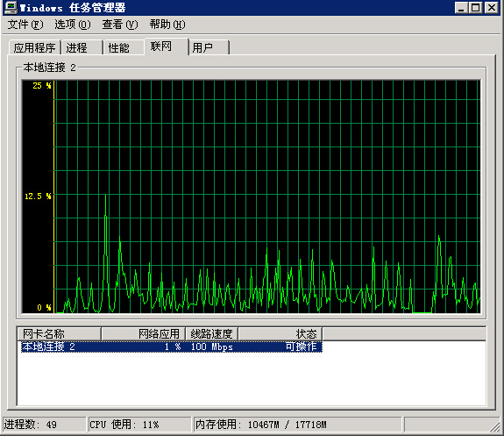Minimize the Task Manager window
Image resolution: width=504 pixels, height=436 pixels.
pos(461,7)
